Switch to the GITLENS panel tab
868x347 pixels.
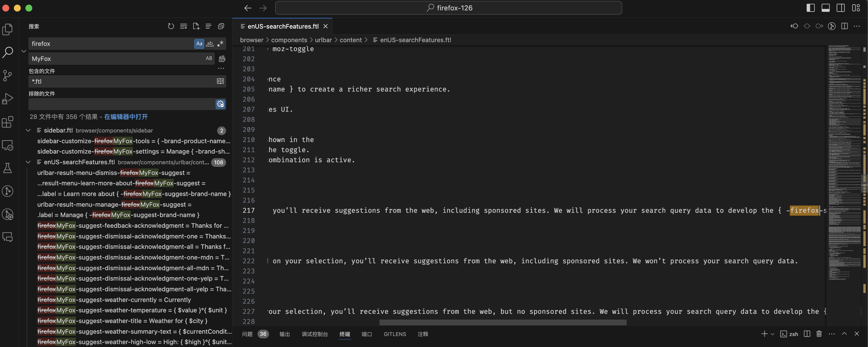(394, 334)
